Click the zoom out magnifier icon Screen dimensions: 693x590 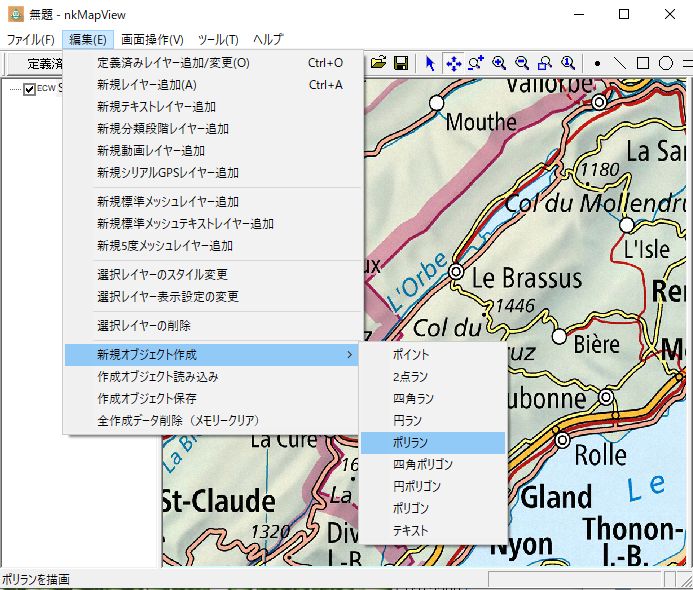tap(522, 63)
